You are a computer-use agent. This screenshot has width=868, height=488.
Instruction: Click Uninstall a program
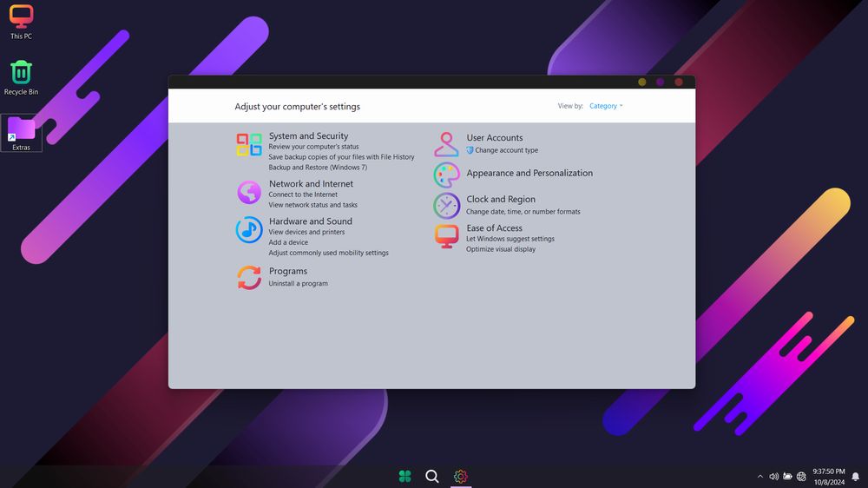point(298,284)
